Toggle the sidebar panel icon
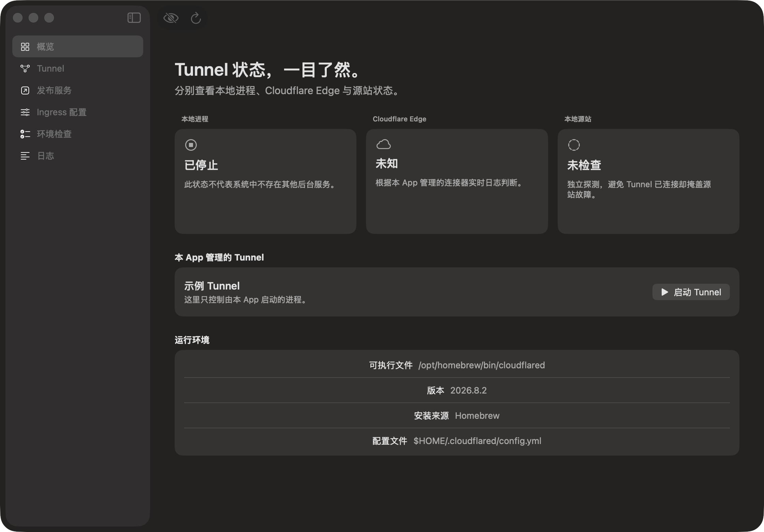Viewport: 764px width, 532px height. click(x=134, y=18)
